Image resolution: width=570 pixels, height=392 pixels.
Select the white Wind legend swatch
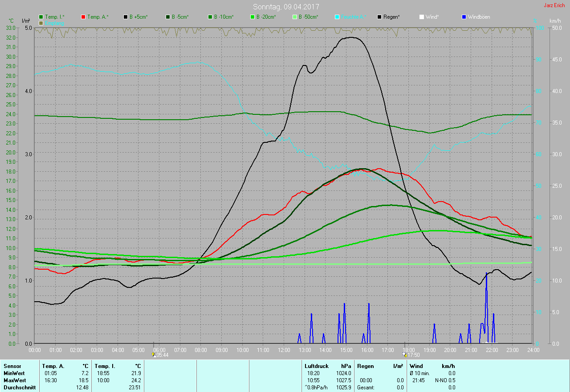coord(422,17)
